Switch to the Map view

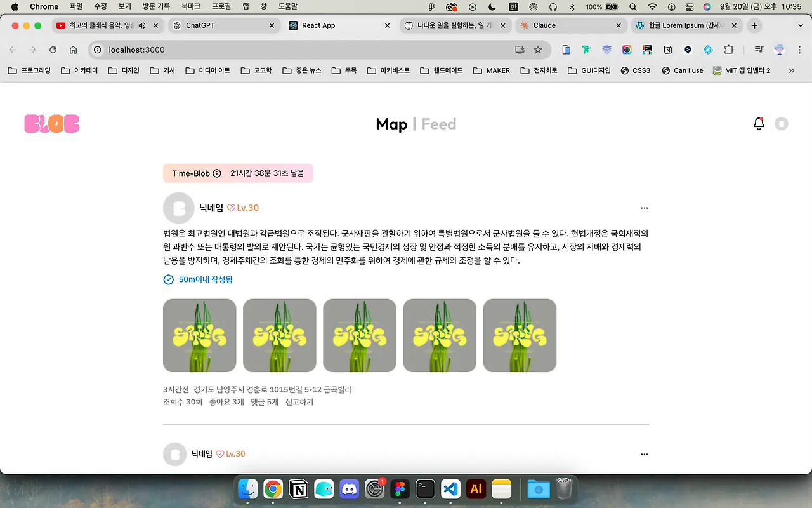click(391, 124)
